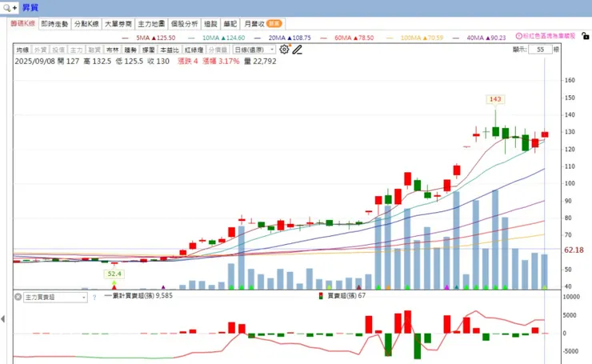
Task: Click the 漲幅 3.17% value
Action: (221, 61)
